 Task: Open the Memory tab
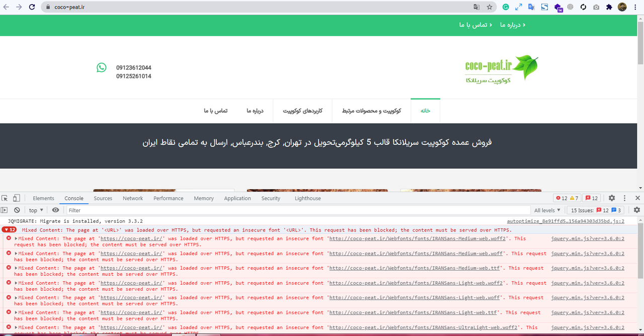[204, 198]
